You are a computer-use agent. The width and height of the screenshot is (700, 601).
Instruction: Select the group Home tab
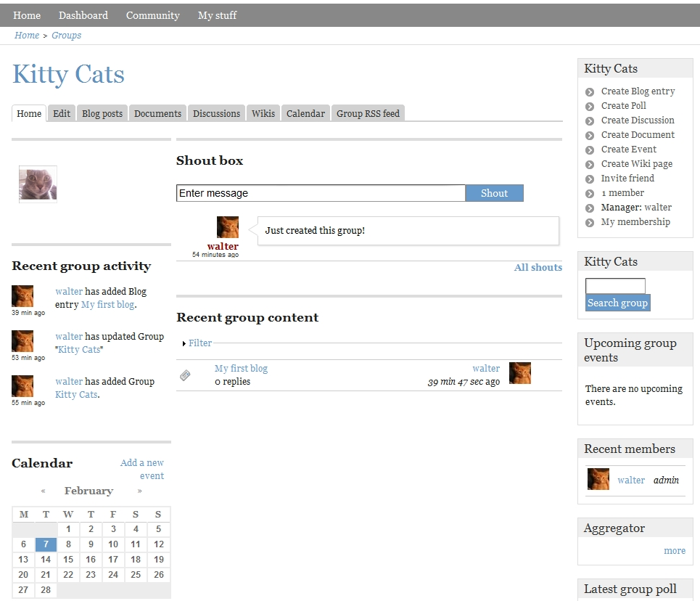pyautogui.click(x=29, y=113)
